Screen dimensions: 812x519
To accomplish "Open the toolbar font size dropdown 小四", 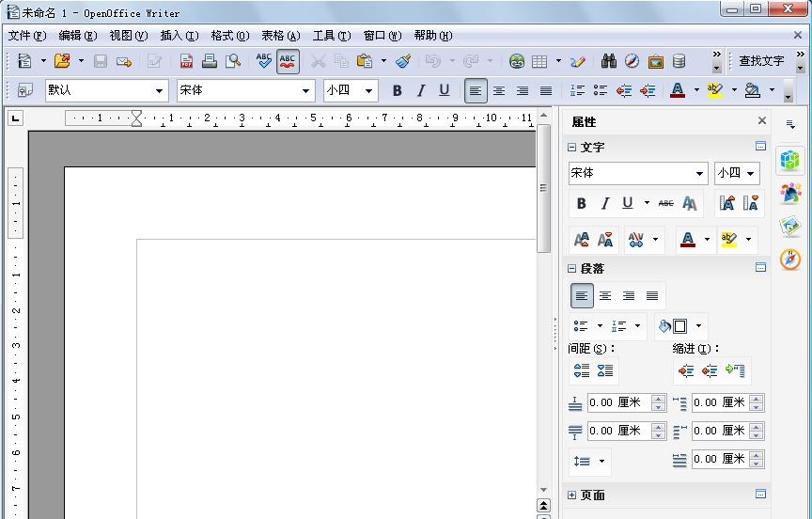I will pyautogui.click(x=368, y=91).
